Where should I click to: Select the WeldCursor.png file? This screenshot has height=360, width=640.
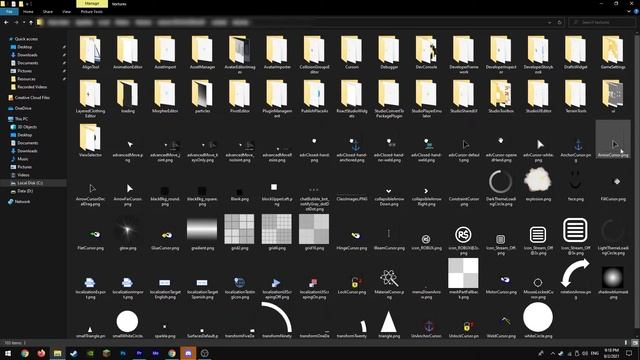point(501,327)
